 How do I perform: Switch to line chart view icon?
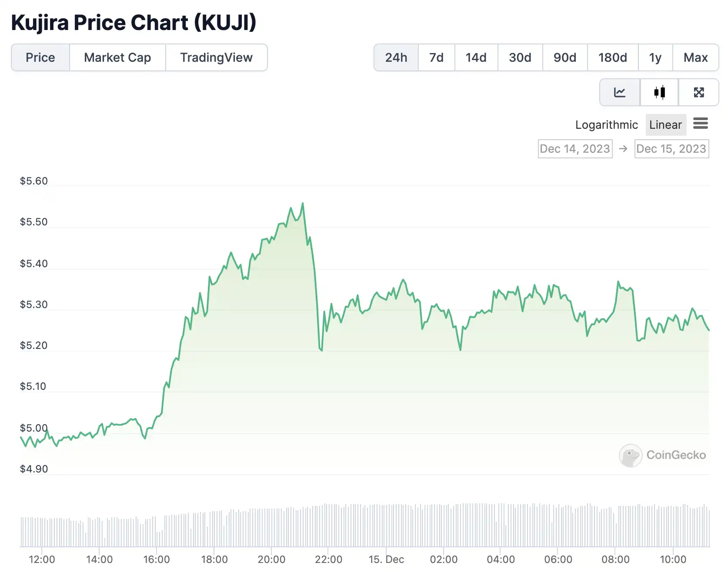620,92
